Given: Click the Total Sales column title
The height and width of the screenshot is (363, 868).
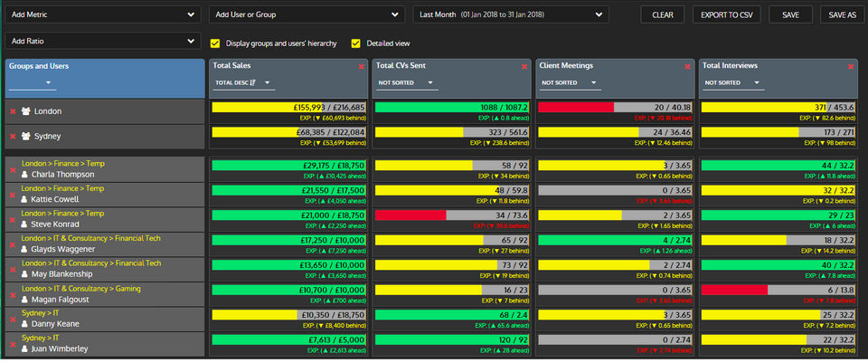Looking at the screenshot, I should [x=232, y=65].
